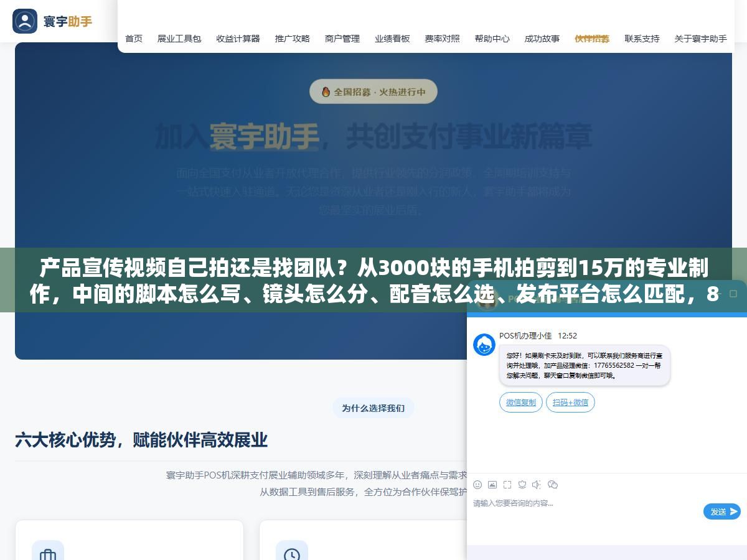Open the emoji picker in chat
The image size is (747, 560).
[477, 485]
